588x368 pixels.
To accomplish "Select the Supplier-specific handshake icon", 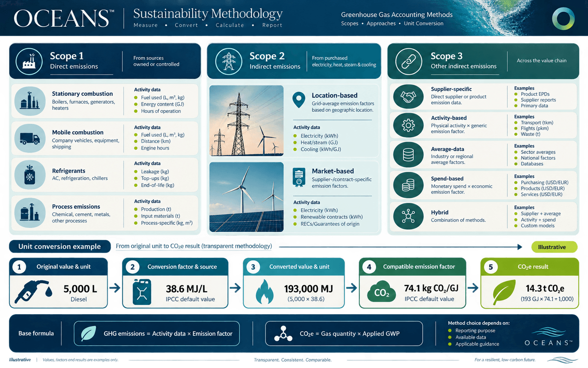I will 408,97.
